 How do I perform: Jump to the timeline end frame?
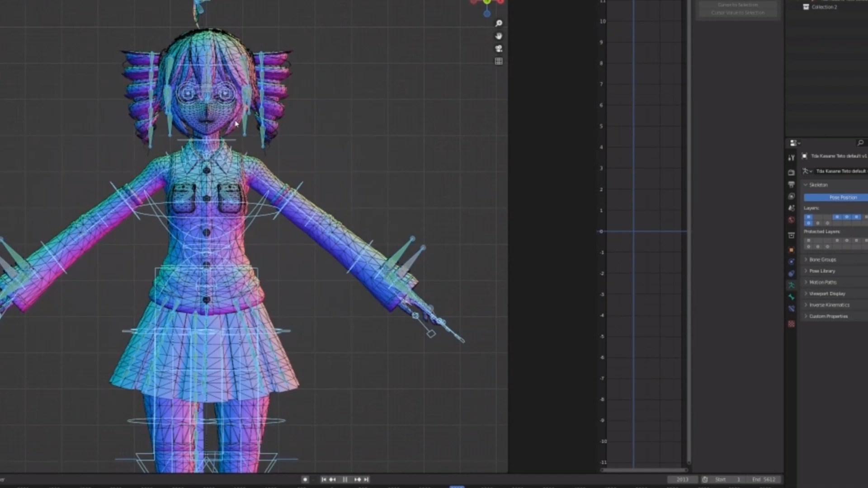pos(366,479)
